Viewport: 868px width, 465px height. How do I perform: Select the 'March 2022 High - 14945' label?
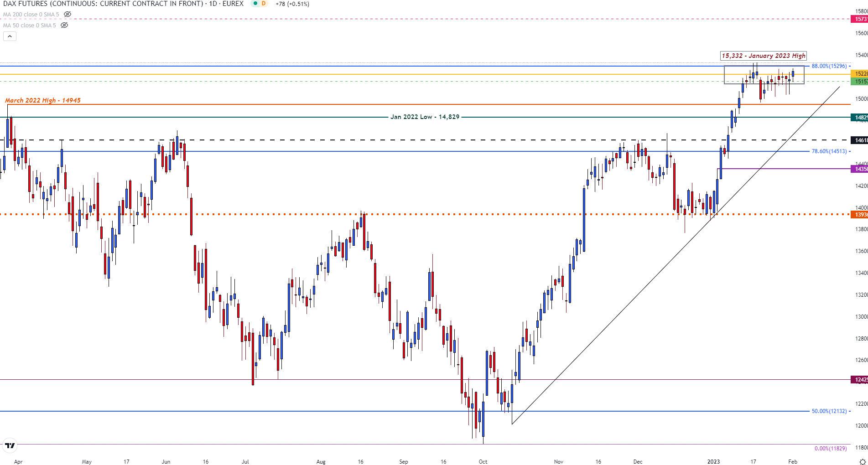click(x=43, y=100)
